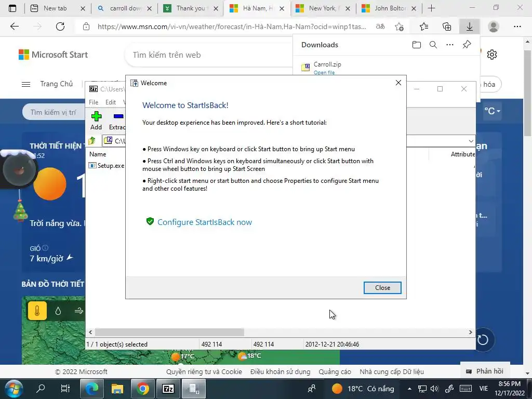The image size is (532, 399).
Task: Click the site lock icon
Action: tap(86, 26)
